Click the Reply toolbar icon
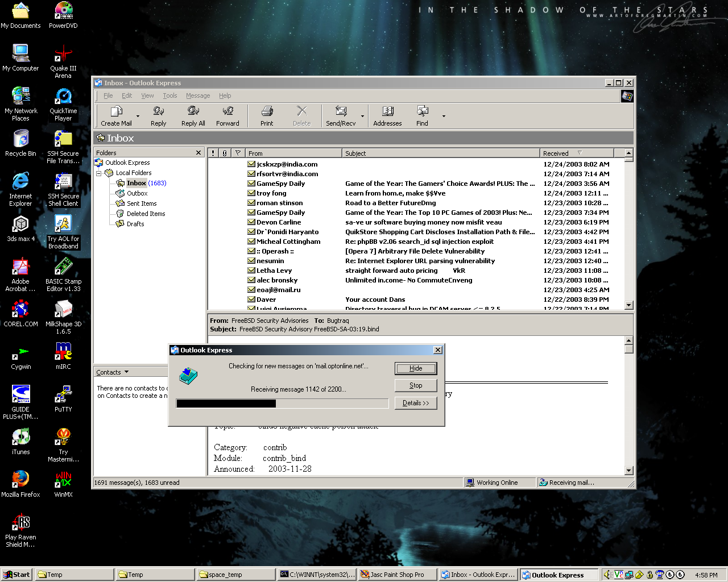Viewport: 728px width, 582px height. coord(158,115)
